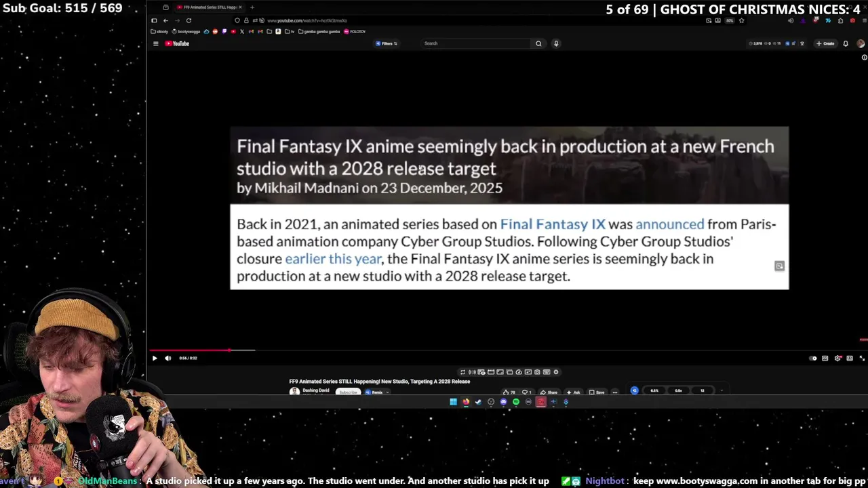Image resolution: width=868 pixels, height=488 pixels.
Task: Click the magnifier search button
Action: 538,43
